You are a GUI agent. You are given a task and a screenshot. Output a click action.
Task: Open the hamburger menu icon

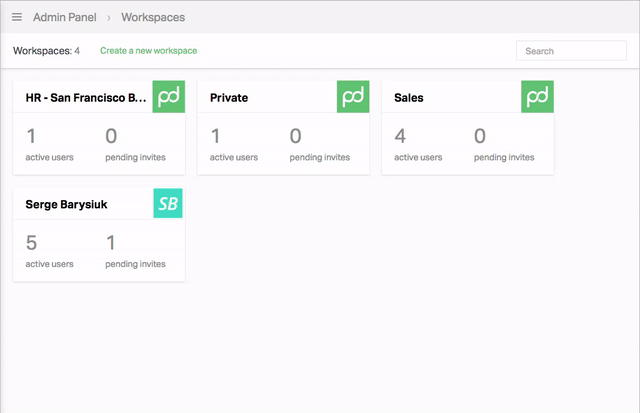17,17
